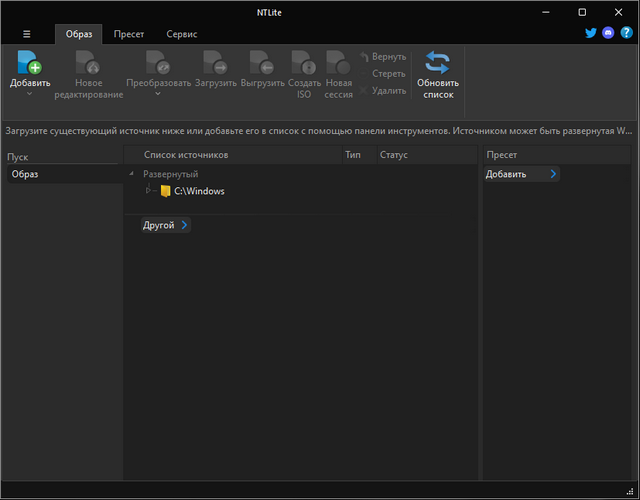Select Образ in the left navigation panel
The width and height of the screenshot is (640, 500).
pyautogui.click(x=25, y=174)
